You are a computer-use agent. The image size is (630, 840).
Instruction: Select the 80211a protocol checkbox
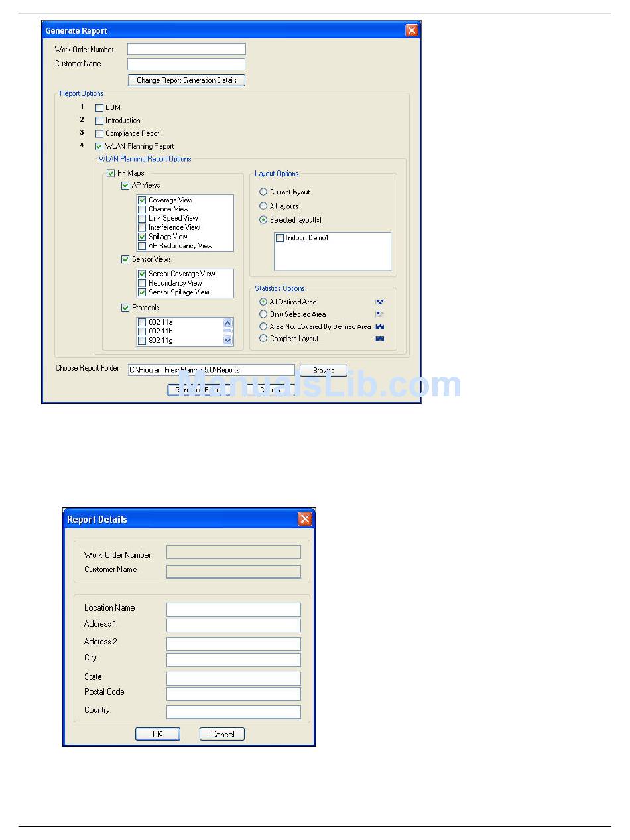click(142, 322)
